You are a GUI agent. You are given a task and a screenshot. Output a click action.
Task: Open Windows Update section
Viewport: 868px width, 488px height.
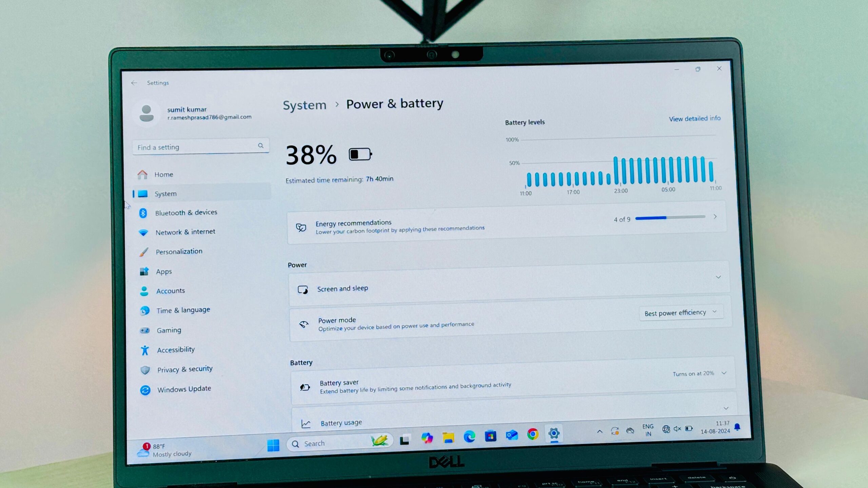pos(183,388)
